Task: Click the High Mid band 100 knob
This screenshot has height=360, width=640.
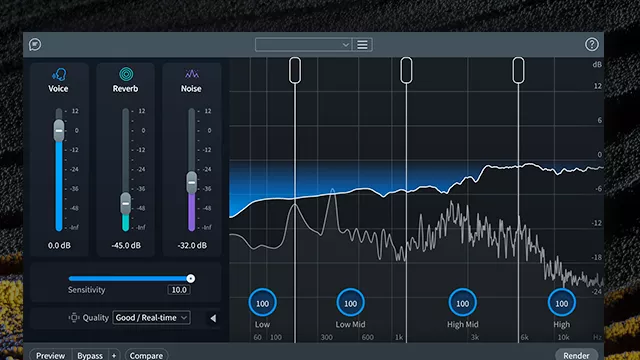Action: [x=462, y=303]
